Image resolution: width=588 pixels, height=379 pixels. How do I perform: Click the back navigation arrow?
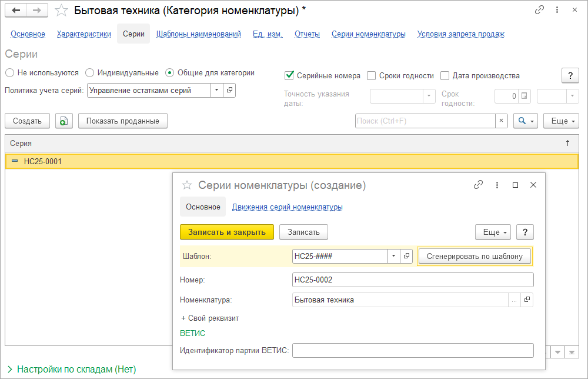click(x=16, y=11)
